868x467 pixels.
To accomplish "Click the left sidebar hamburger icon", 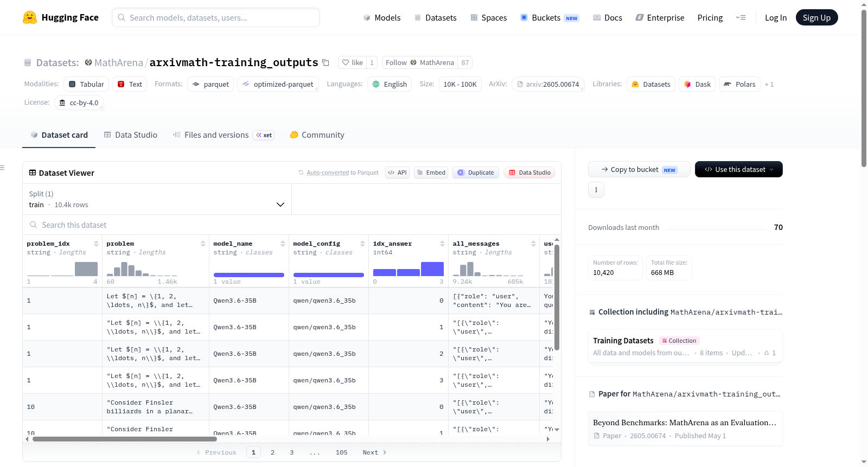I will point(2,168).
